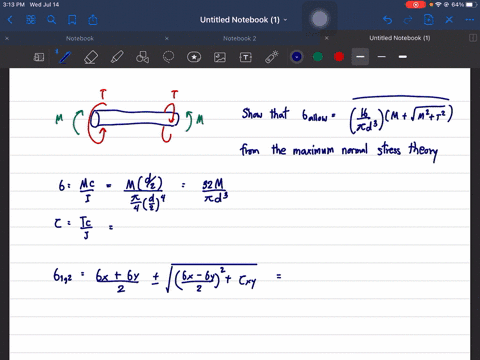
Task: Select the Text box tool
Action: tap(246, 57)
